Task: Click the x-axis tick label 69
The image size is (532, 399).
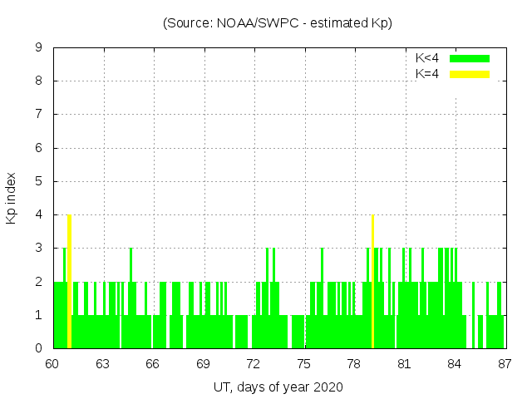Action: coord(203,363)
